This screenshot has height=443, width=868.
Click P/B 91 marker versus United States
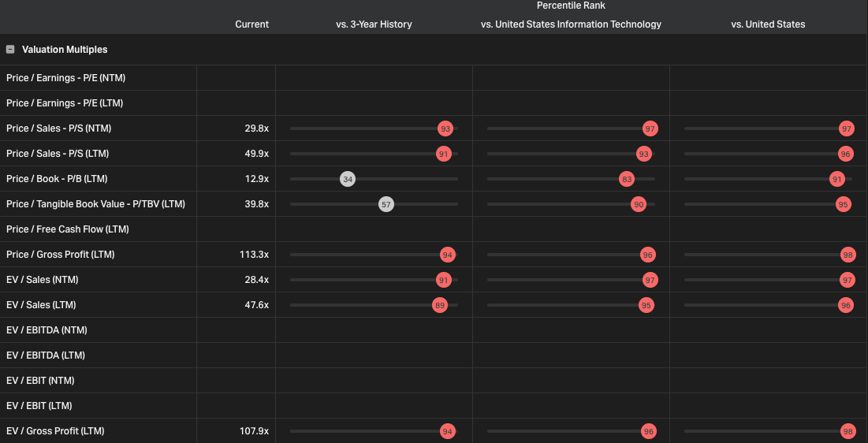[x=837, y=179]
